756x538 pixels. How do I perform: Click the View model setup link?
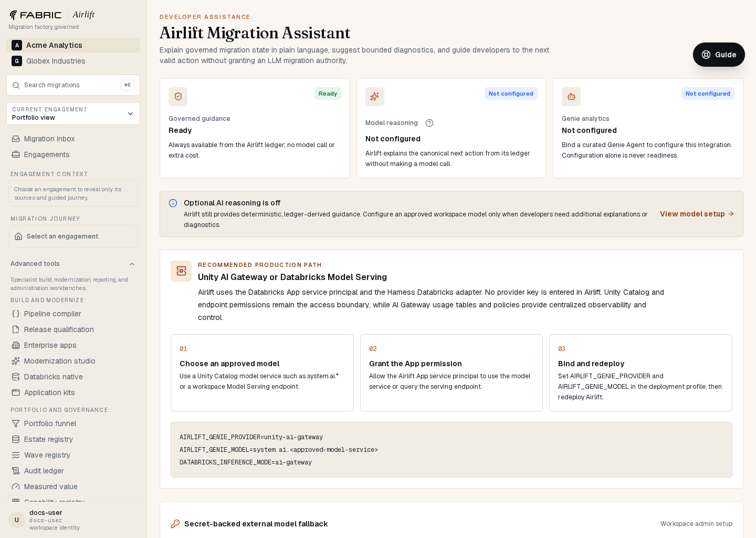(x=697, y=214)
